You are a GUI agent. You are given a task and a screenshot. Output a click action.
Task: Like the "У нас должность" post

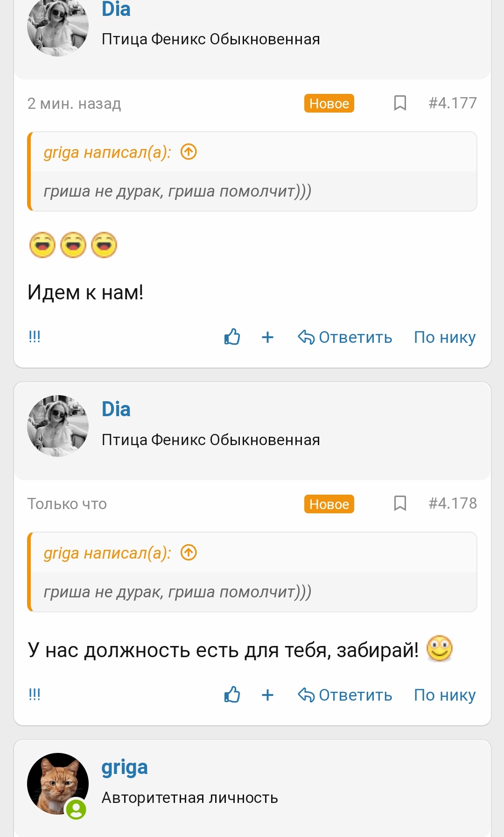pyautogui.click(x=232, y=695)
